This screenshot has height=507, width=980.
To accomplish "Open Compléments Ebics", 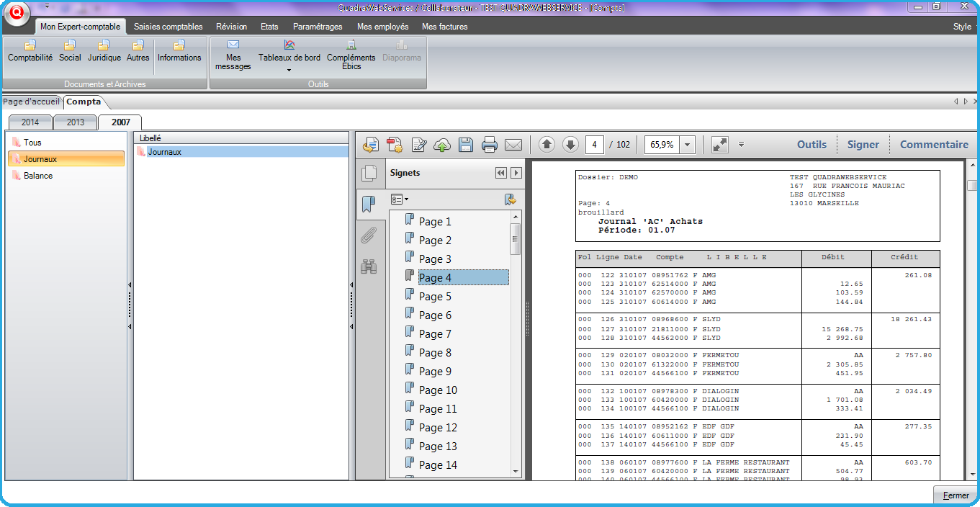I will click(x=351, y=55).
